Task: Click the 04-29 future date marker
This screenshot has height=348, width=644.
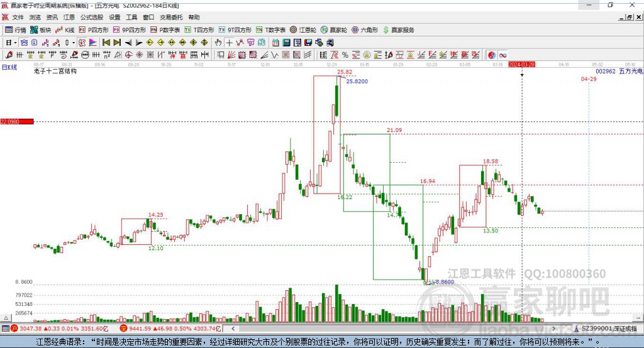Action: 589,79
